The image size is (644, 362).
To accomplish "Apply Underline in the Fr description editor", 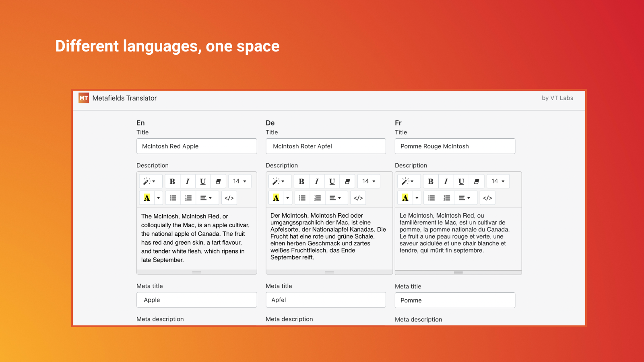I will coord(461,181).
